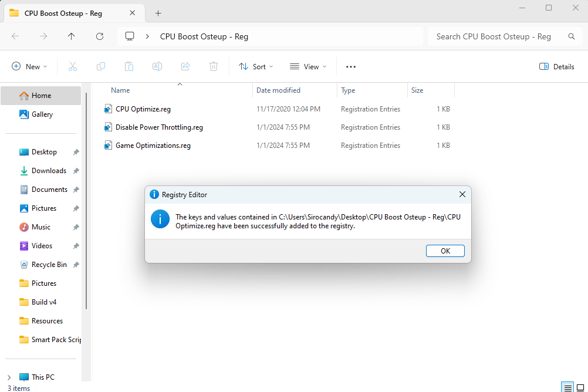Toggle the Details pane button
Screen dimensions: 588x392
click(556, 67)
